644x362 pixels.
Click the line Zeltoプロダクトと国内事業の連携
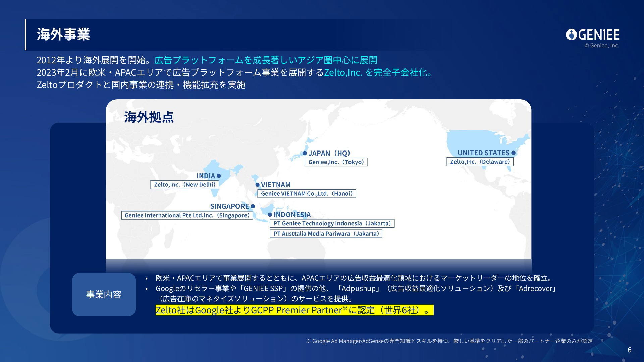click(141, 85)
